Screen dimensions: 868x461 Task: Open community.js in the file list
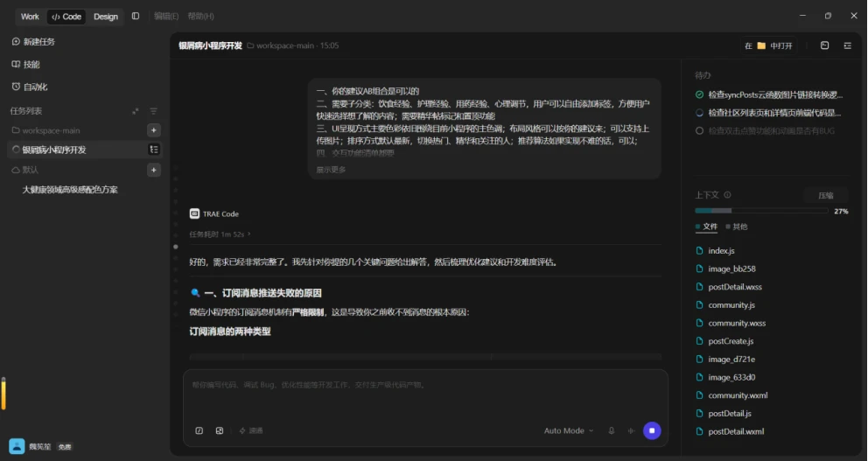click(731, 305)
